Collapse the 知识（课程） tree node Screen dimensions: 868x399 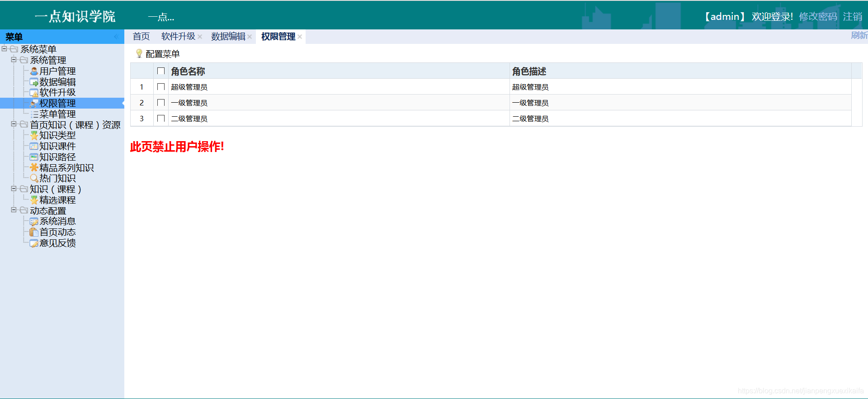(x=14, y=189)
